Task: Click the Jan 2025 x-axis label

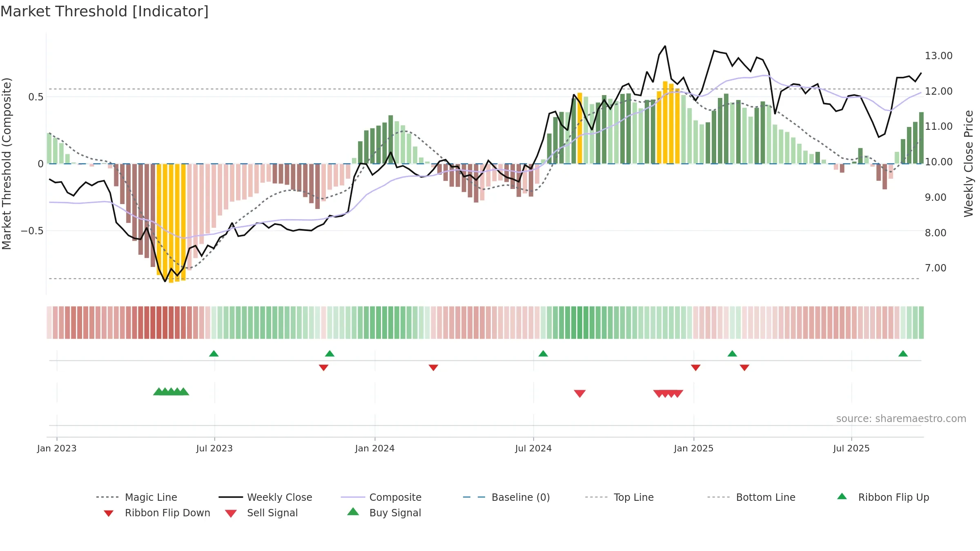Action: [x=694, y=448]
